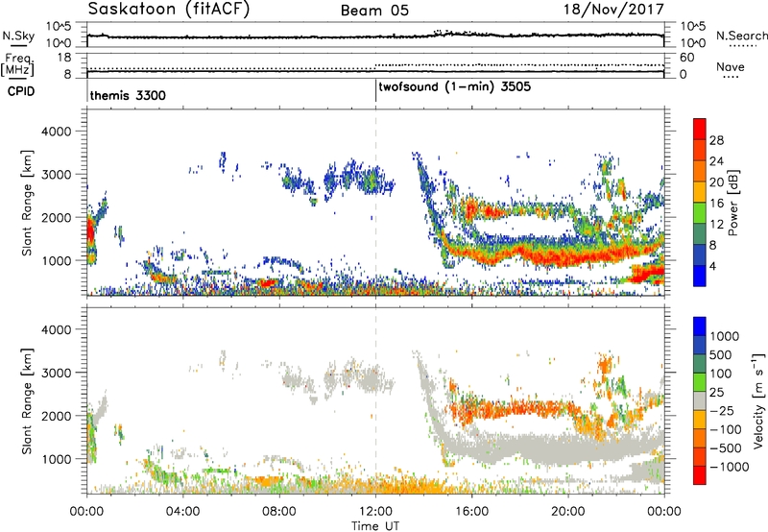This screenshot has width=768, height=532.
Task: Click the 'twofsound (1-min) 3505' label
Action: [454, 87]
